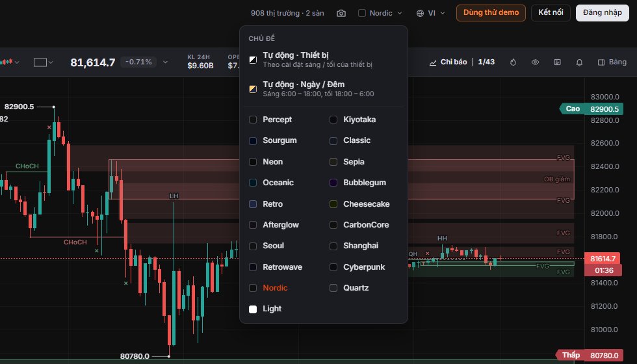The width and height of the screenshot is (637, 364).
Task: Select the Afterglow theme checkbox
Action: click(x=253, y=225)
